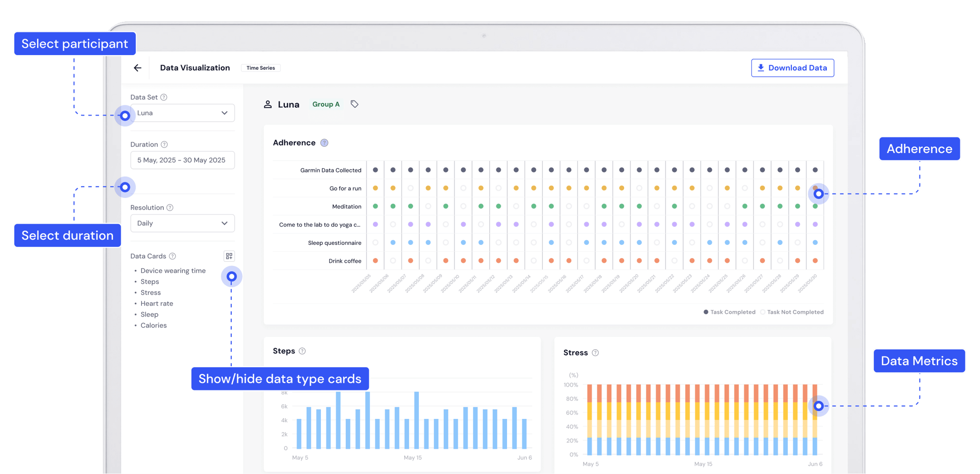Click the Group A label
The image size is (980, 474).
[326, 104]
